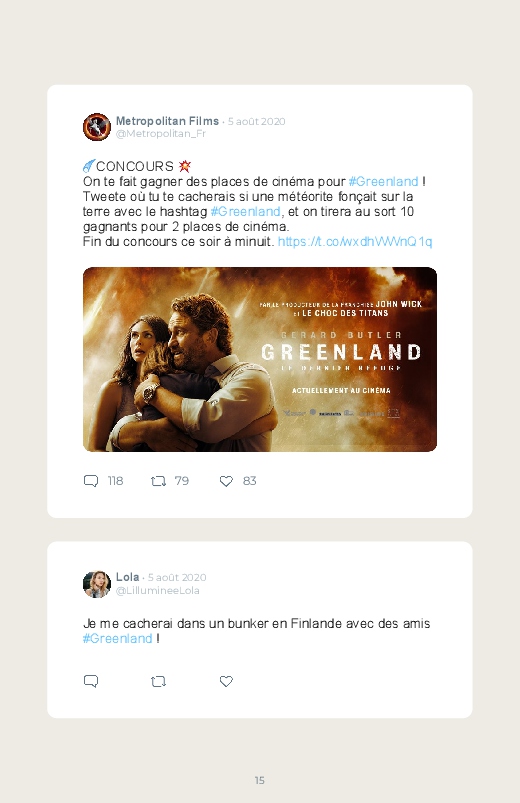Open the Greenland movie poster image
520x803 pixels.
[x=260, y=359]
